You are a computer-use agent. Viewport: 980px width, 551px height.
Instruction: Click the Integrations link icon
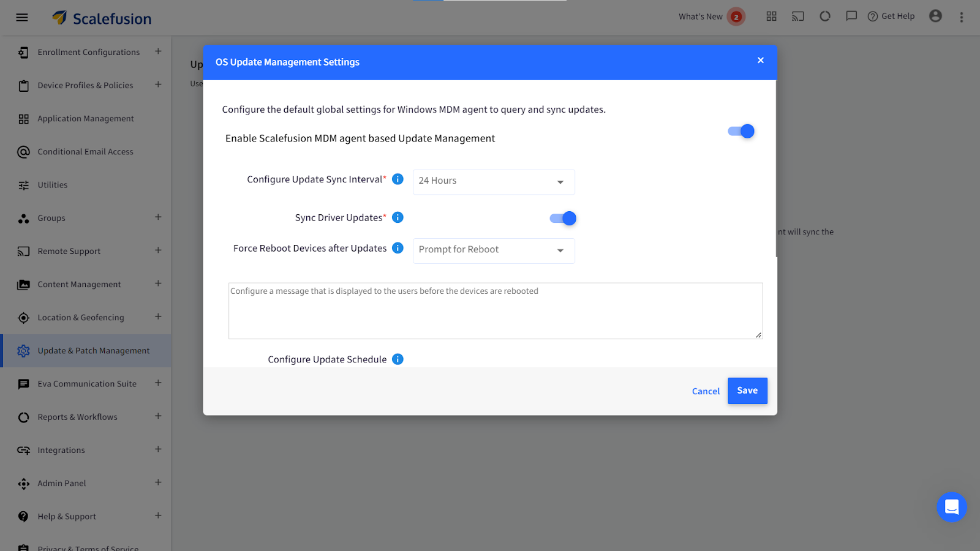click(23, 450)
